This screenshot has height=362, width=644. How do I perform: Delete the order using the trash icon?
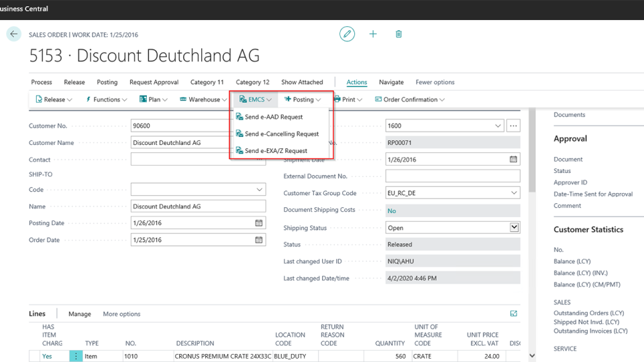(x=398, y=34)
